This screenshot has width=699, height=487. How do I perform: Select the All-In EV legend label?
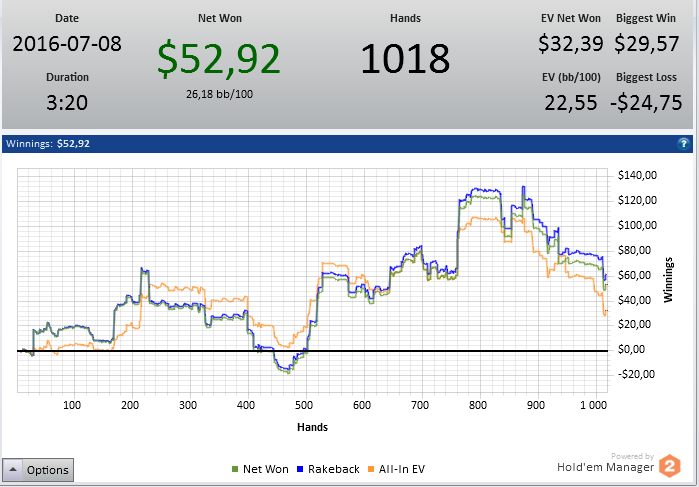402,469
